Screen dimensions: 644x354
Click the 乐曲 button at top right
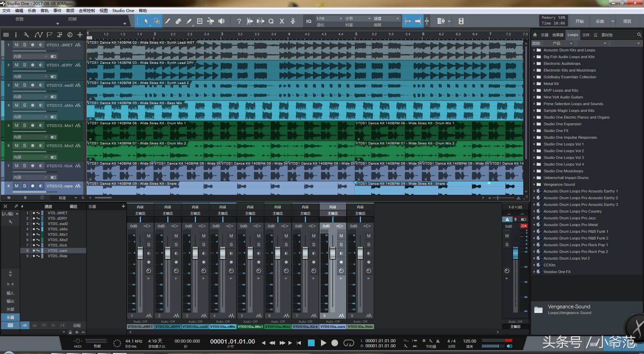(600, 21)
